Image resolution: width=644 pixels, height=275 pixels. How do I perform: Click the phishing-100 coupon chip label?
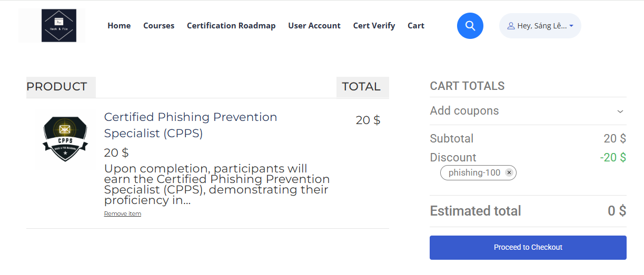tap(474, 172)
